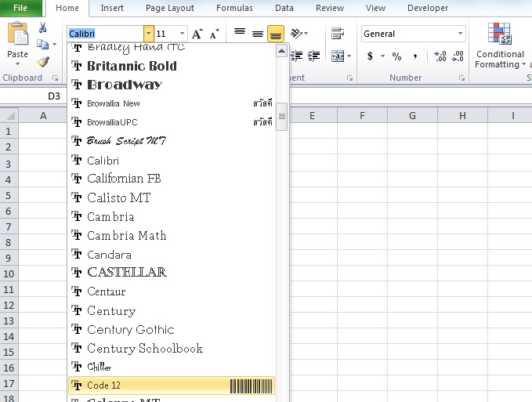Open Alignment dialog launcher
The image size is (532, 402).
(349, 78)
